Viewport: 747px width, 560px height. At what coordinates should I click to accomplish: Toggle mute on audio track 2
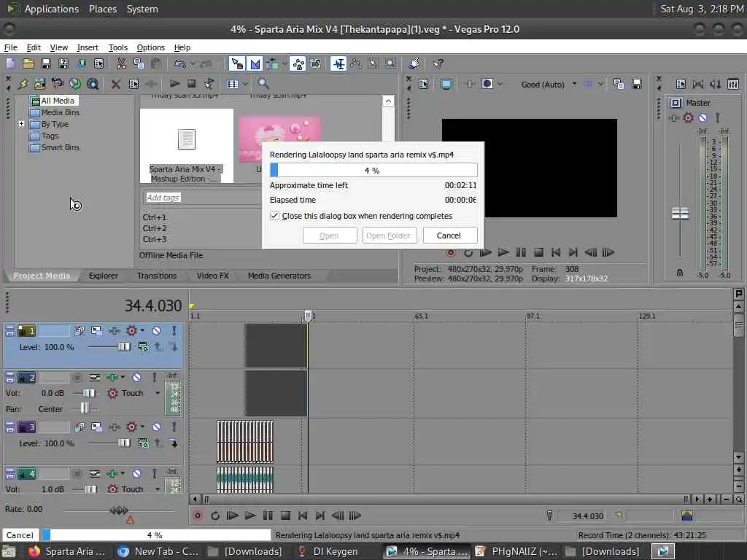(x=136, y=378)
